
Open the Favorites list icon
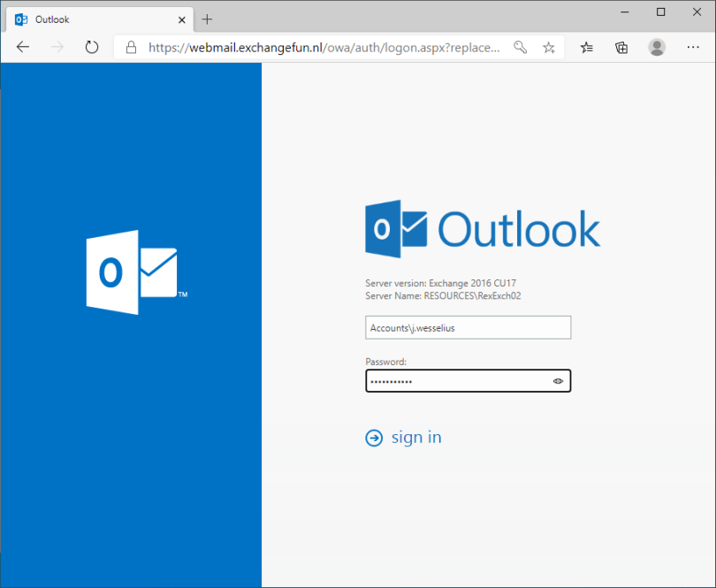click(588, 48)
